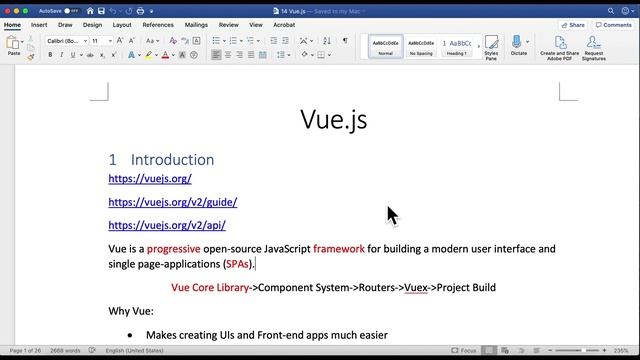Toggle Focus mode in status bar
Image resolution: width=640 pixels, height=360 pixels.
click(x=464, y=350)
